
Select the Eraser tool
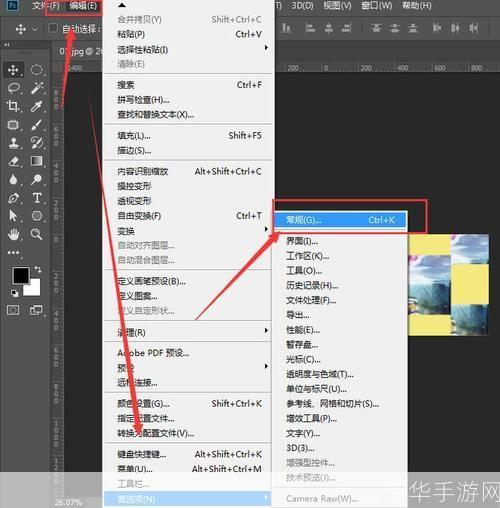13,161
